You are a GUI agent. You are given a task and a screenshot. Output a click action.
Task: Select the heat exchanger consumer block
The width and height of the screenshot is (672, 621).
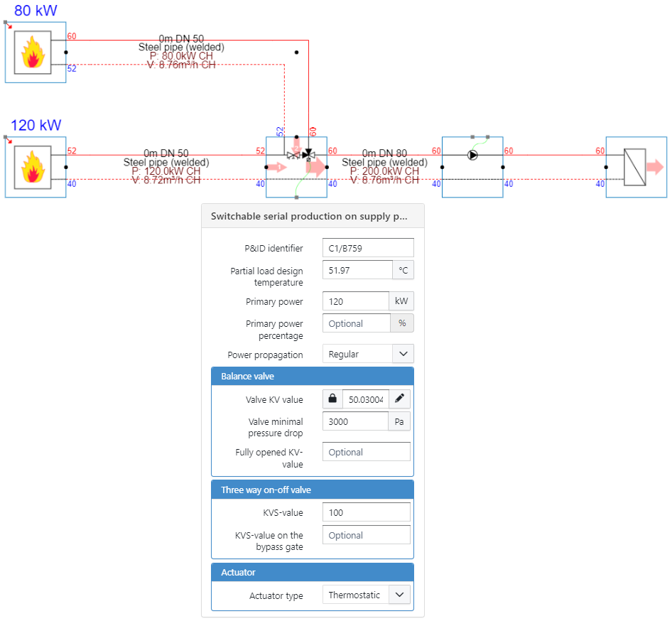[x=634, y=167]
